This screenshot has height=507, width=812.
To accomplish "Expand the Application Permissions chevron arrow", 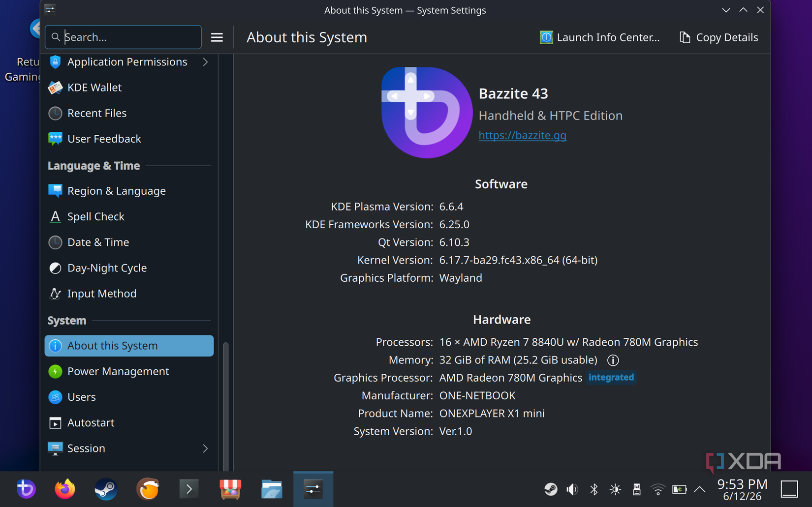I will tap(205, 62).
